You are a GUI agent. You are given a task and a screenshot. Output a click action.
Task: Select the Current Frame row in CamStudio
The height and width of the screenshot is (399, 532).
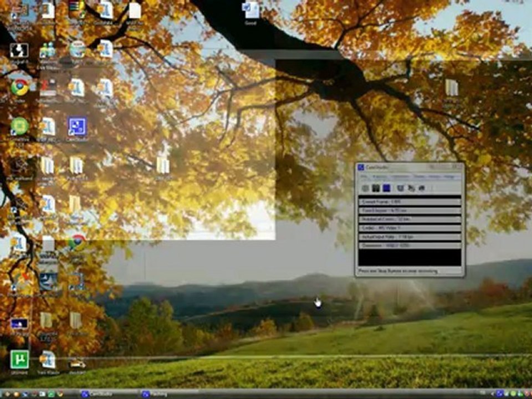pos(410,202)
